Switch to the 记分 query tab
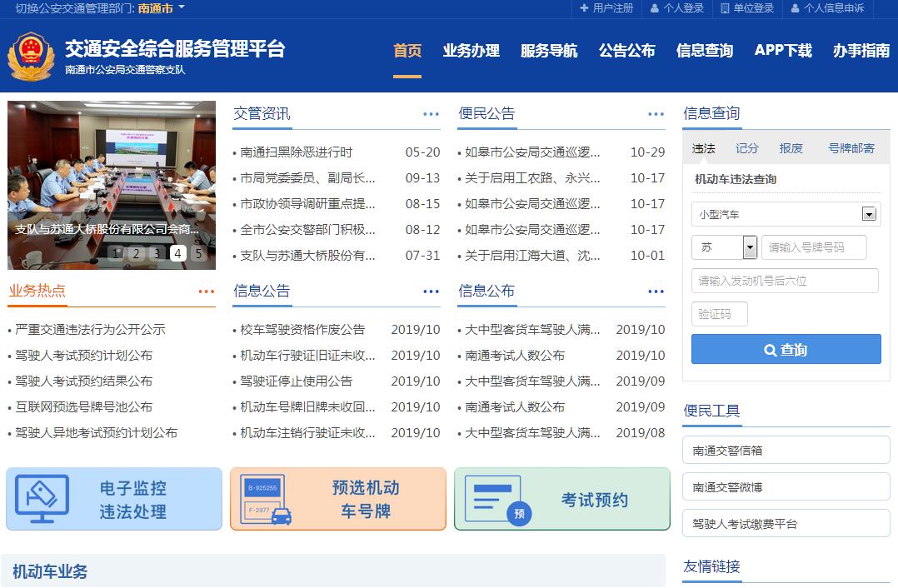 (747, 148)
